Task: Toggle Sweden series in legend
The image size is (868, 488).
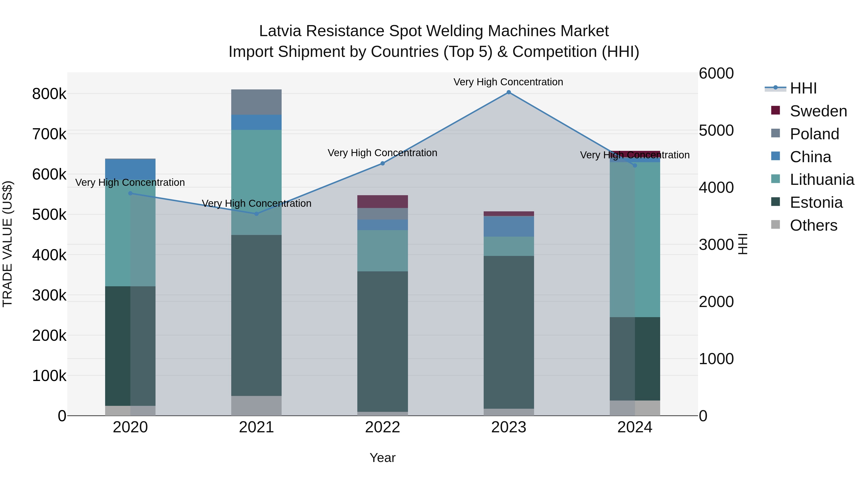Action: [809, 111]
